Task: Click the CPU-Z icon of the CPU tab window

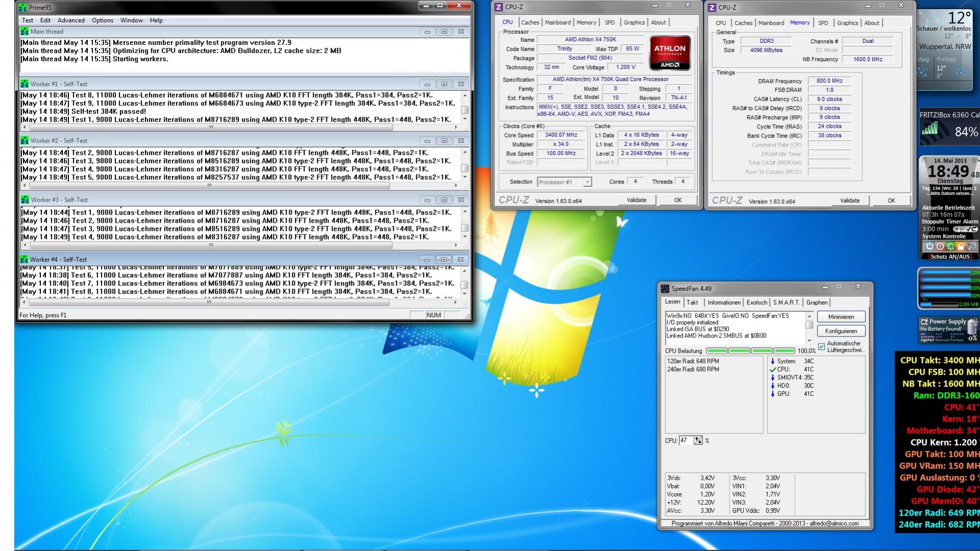Action: click(499, 7)
